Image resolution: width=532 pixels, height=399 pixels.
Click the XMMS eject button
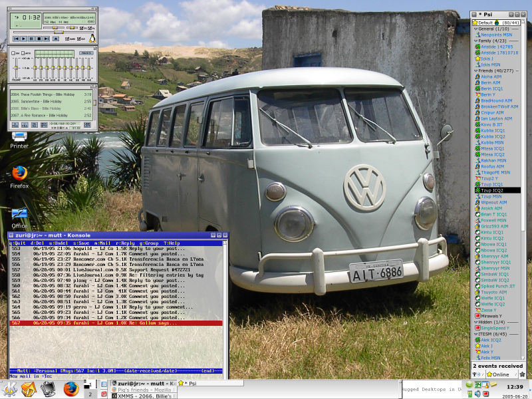point(57,39)
